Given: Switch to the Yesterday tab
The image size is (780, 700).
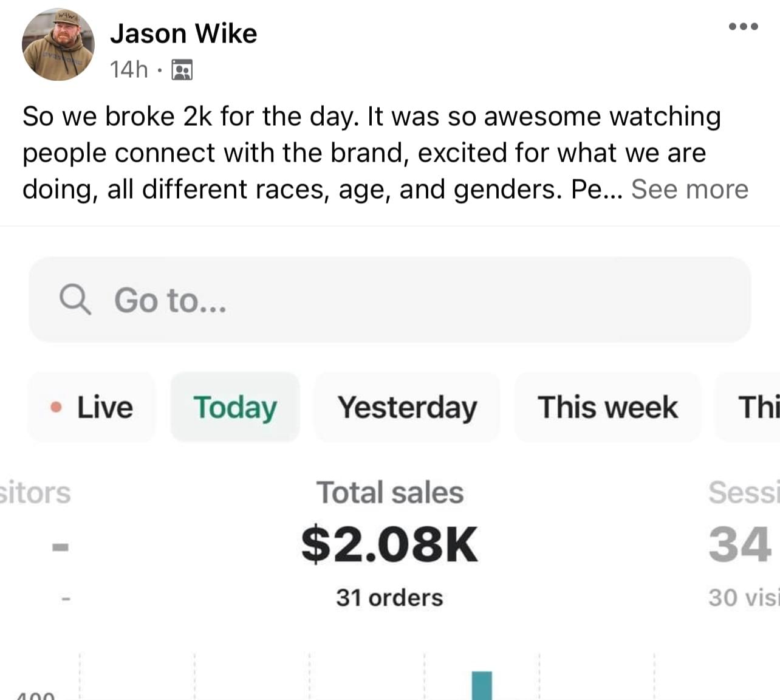Looking at the screenshot, I should pyautogui.click(x=407, y=407).
